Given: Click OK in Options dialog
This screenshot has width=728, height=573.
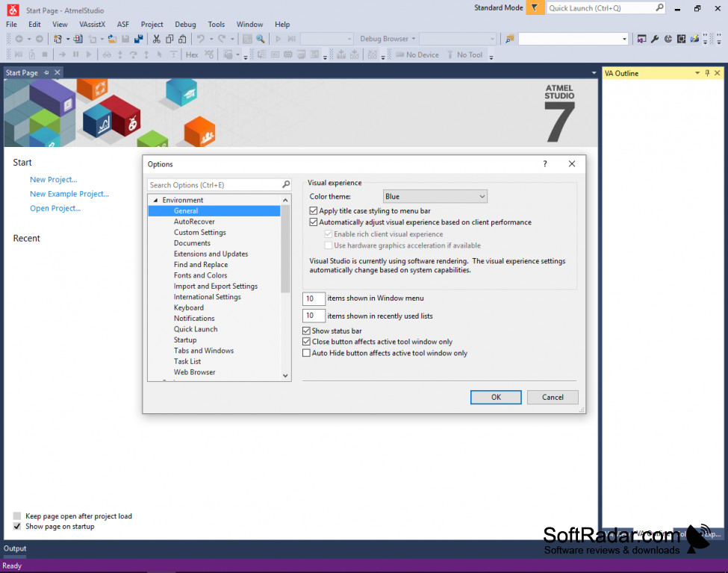Looking at the screenshot, I should point(496,397).
